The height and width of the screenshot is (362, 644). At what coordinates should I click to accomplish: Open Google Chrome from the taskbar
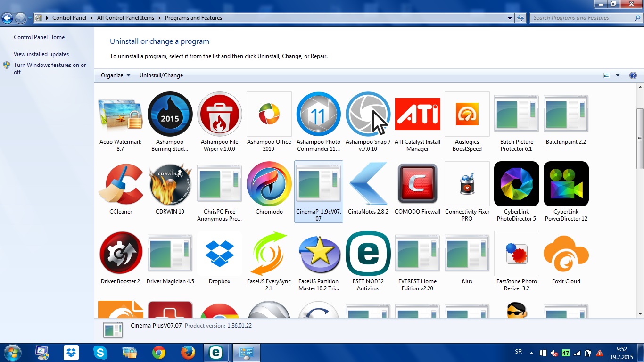point(159,353)
